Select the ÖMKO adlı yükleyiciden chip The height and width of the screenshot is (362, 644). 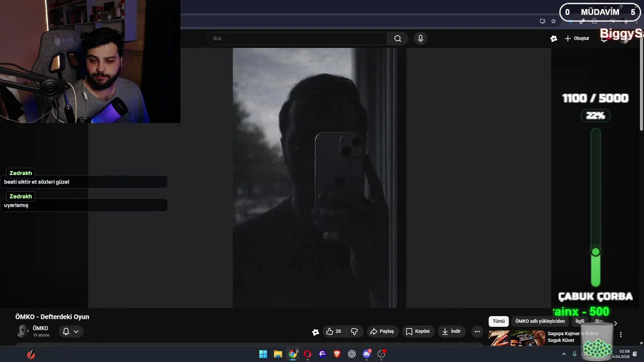540,321
